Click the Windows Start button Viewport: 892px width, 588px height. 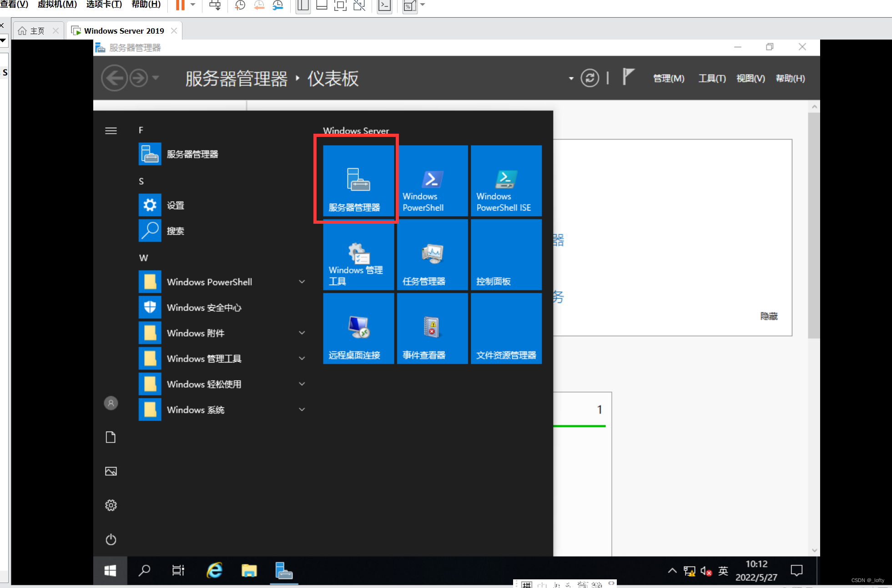[110, 570]
